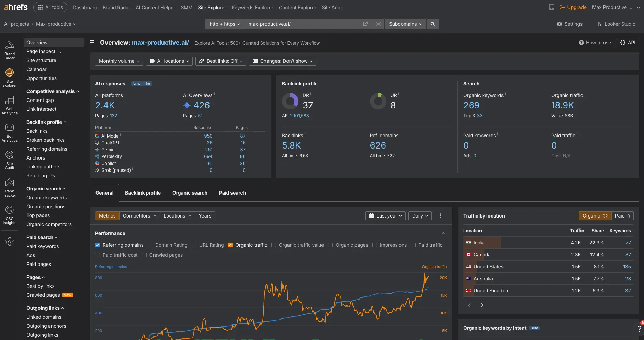Uncheck the Organic traffic checkbox
Image resolution: width=644 pixels, height=340 pixels.
pyautogui.click(x=230, y=245)
